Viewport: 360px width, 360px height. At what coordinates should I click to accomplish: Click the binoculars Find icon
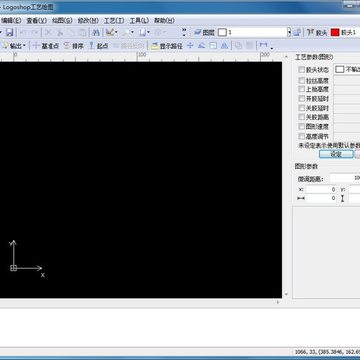(96, 32)
